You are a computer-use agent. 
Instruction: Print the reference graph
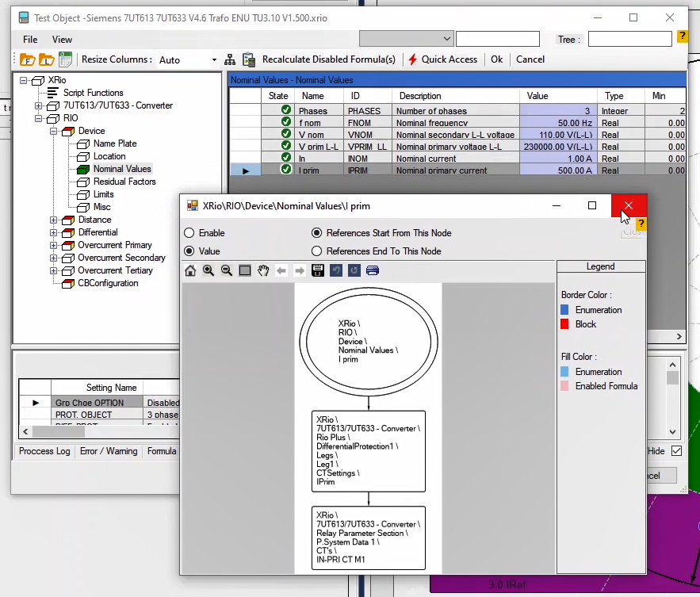(x=373, y=271)
